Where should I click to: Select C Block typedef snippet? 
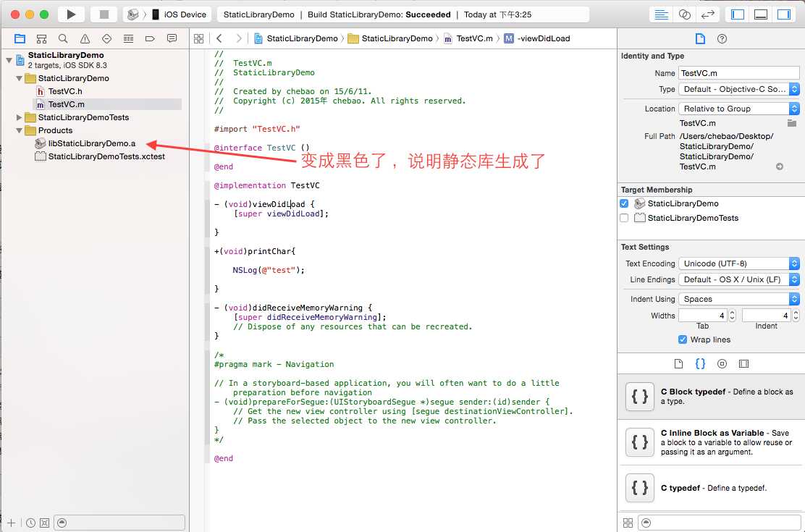712,397
